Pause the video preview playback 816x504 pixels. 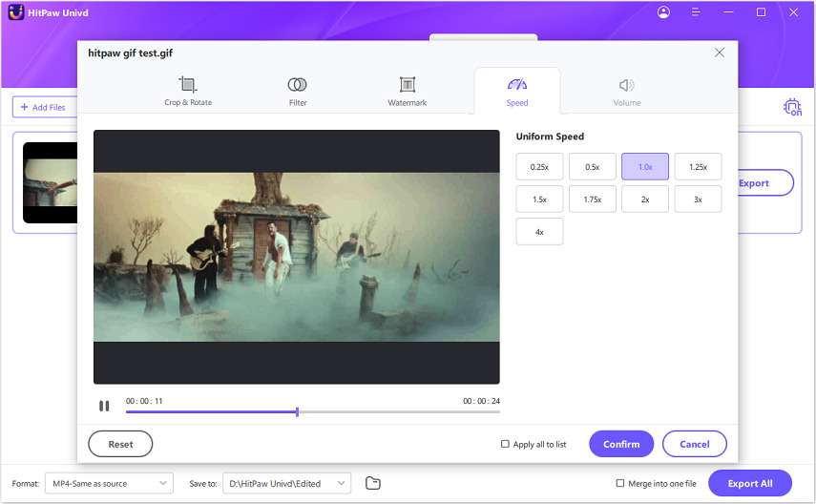[x=104, y=406]
